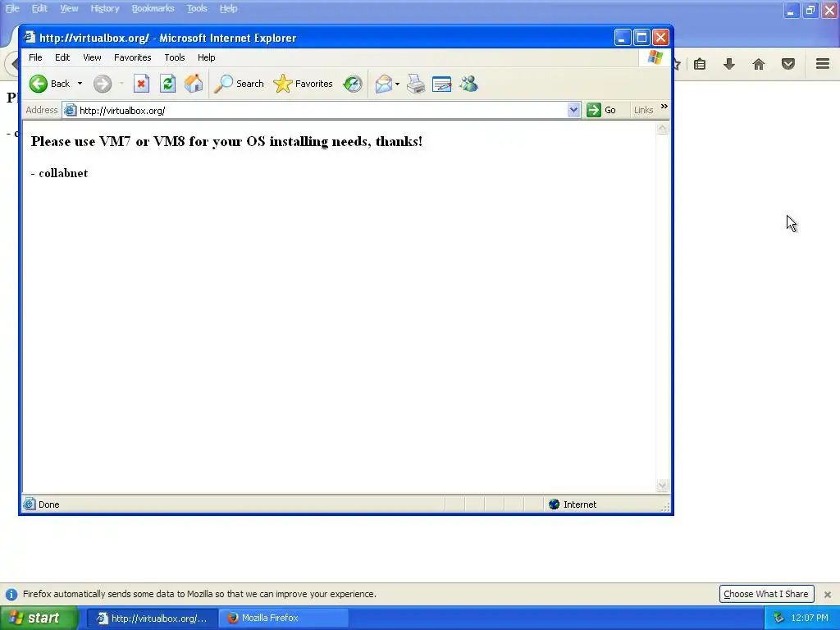This screenshot has width=840, height=630.
Task: Dismiss the Firefox data notification bar
Action: tap(828, 594)
